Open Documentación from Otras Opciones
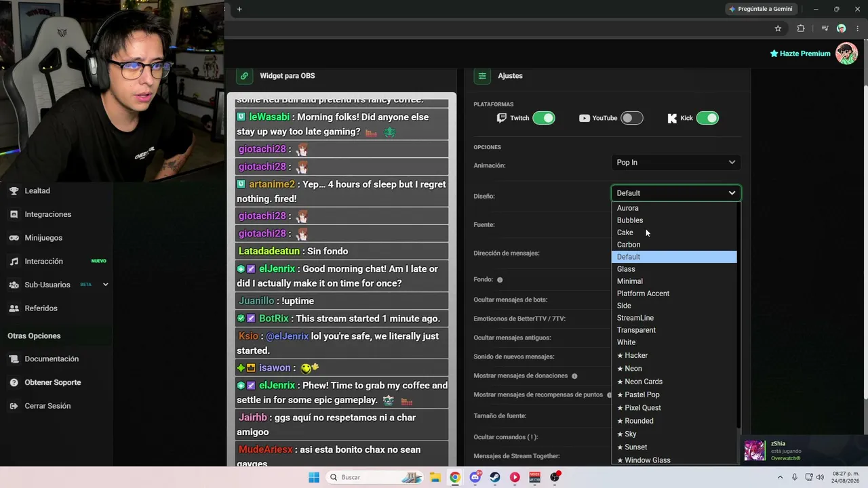868x488 pixels. pyautogui.click(x=52, y=359)
